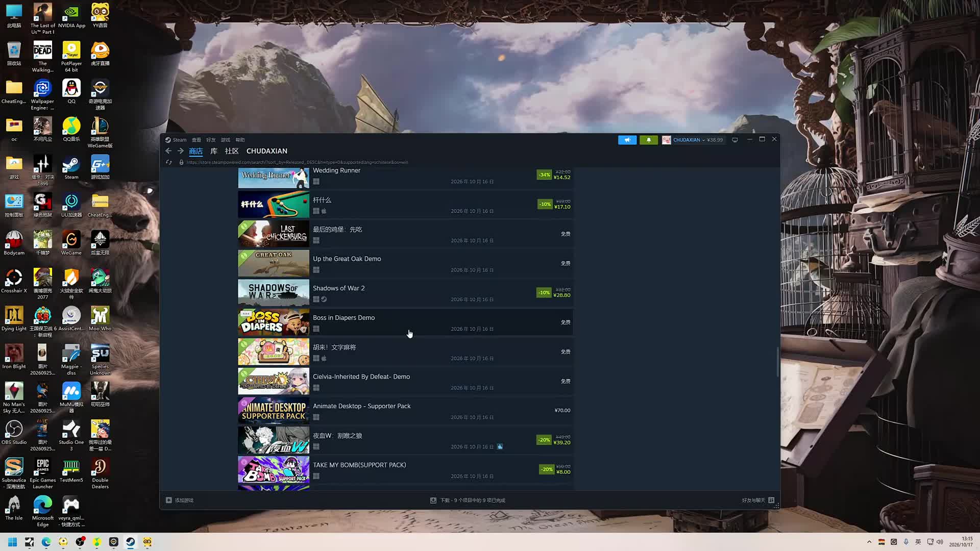Click 好友与聊天 button
This screenshot has height=551, width=980.
tap(758, 500)
